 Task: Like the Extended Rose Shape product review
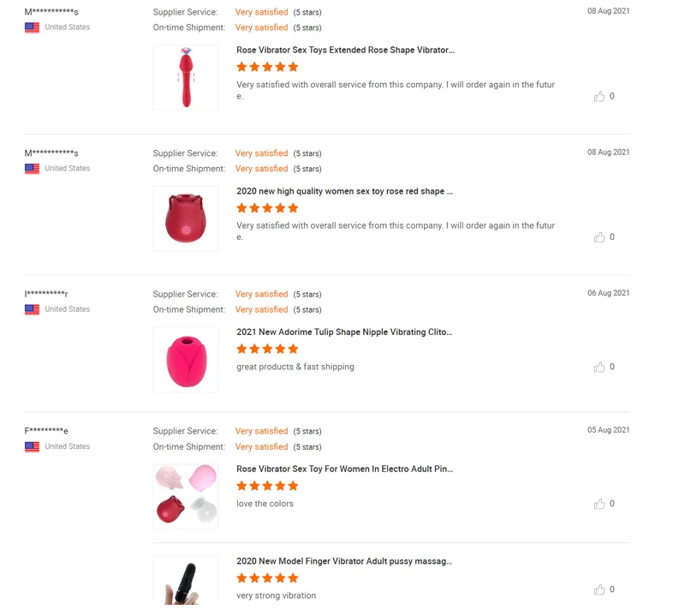point(599,96)
